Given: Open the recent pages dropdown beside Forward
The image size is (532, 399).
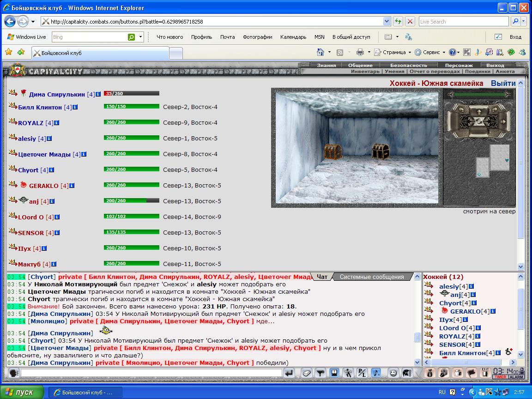Looking at the screenshot, I should [33, 22].
